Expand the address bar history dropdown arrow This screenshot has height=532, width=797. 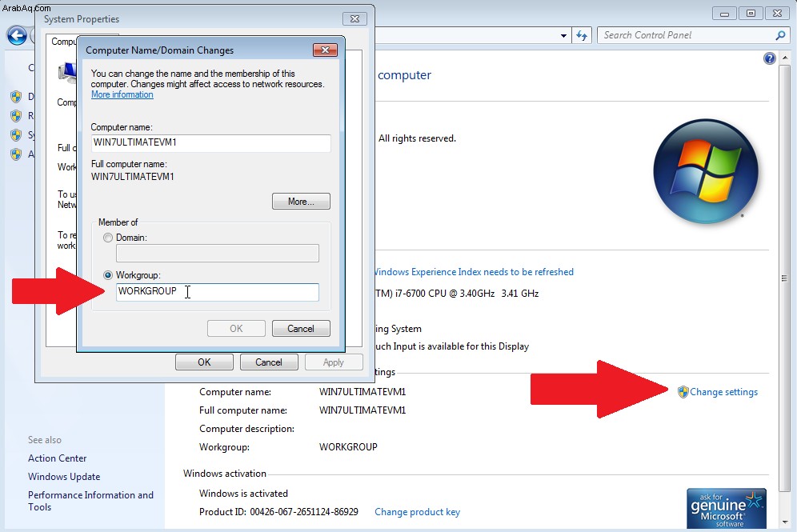tap(563, 35)
